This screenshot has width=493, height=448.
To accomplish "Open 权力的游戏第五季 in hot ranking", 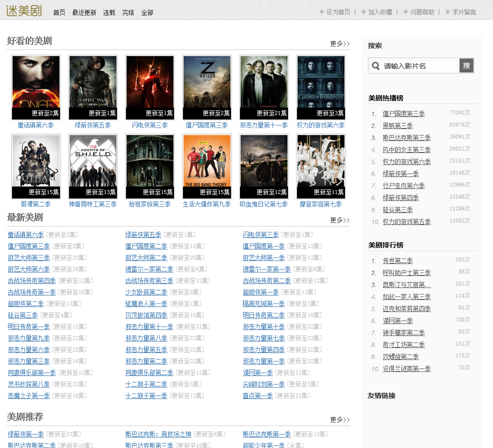I will pos(407,221).
